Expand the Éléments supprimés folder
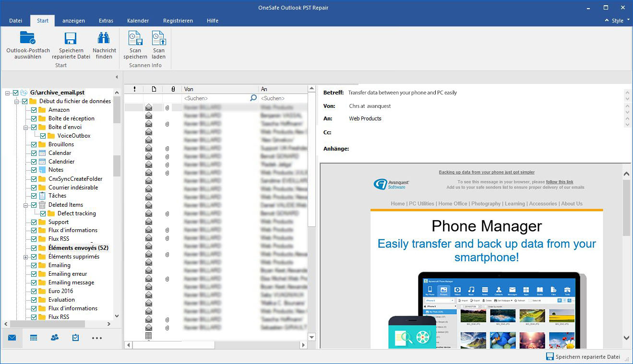This screenshot has height=364, width=633. pyautogui.click(x=26, y=257)
